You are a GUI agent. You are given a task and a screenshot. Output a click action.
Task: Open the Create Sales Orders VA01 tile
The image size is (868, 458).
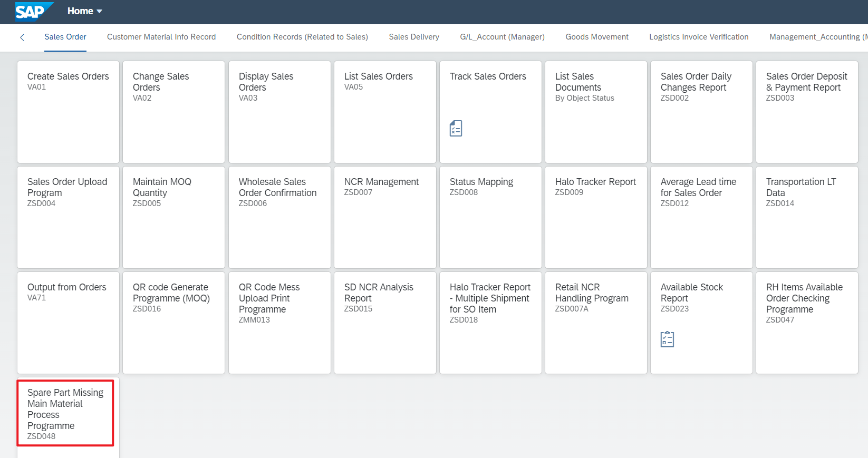click(x=69, y=112)
